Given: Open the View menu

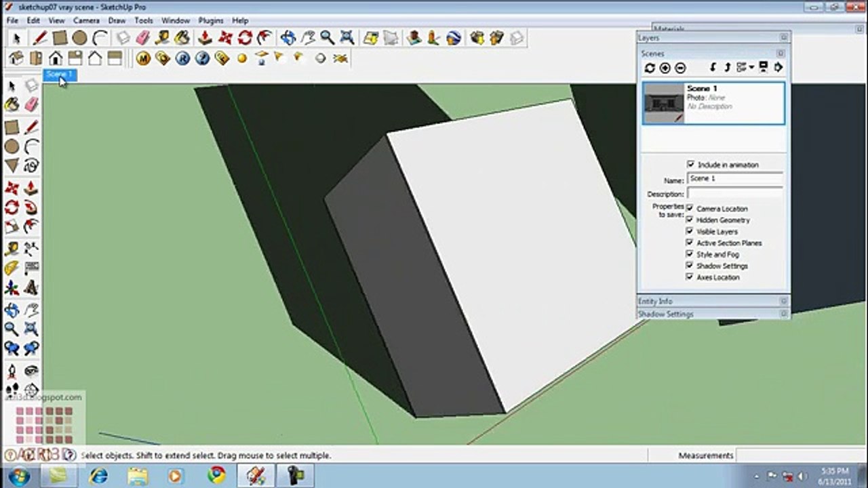Looking at the screenshot, I should click(56, 21).
